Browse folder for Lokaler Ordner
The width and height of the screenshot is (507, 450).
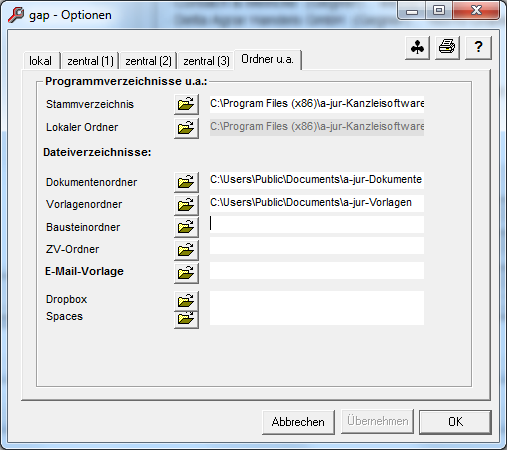[x=186, y=128]
